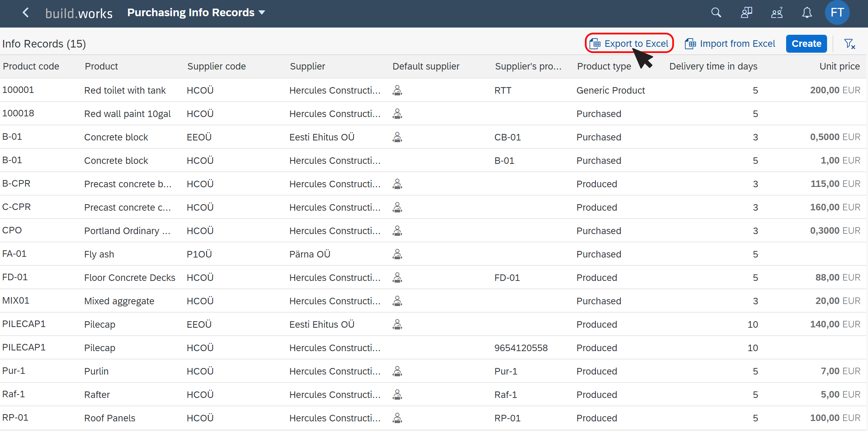Screen dimensions: 868x431
Task: Expand the Purchasing Info Records title dropdown
Action: point(196,13)
